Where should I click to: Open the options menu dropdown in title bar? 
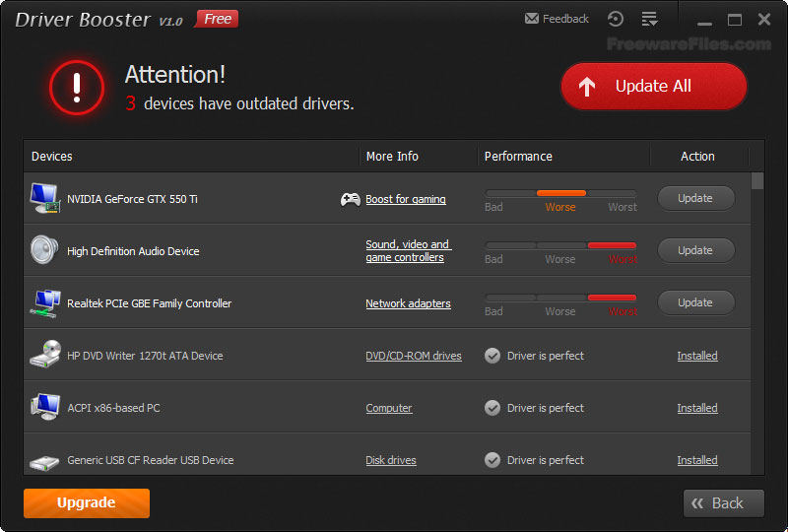pos(649,19)
